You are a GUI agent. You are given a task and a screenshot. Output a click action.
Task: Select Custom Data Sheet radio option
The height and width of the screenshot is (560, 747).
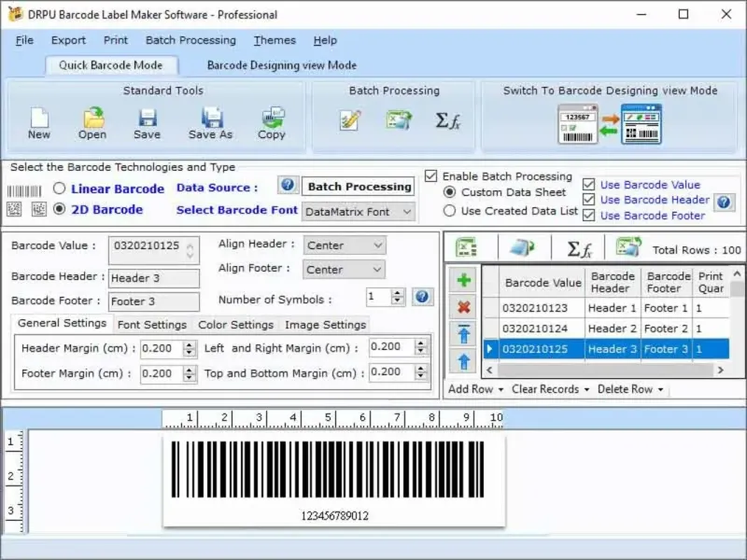449,192
